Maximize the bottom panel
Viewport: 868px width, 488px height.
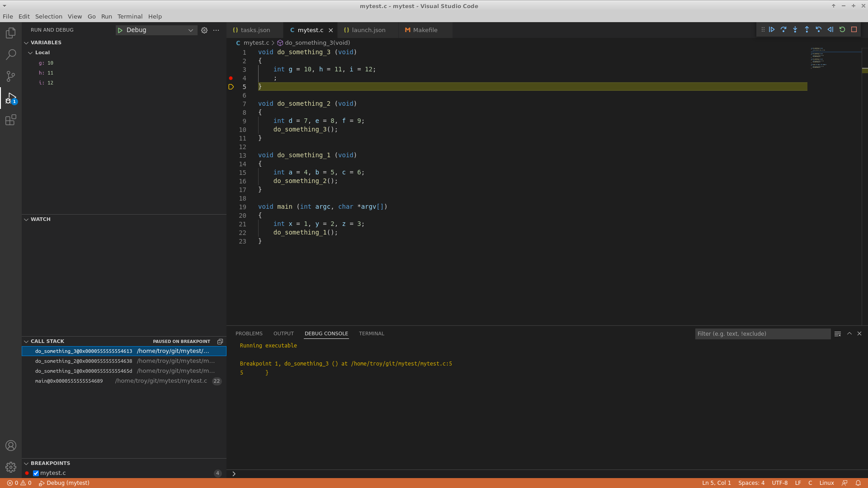[x=849, y=333]
